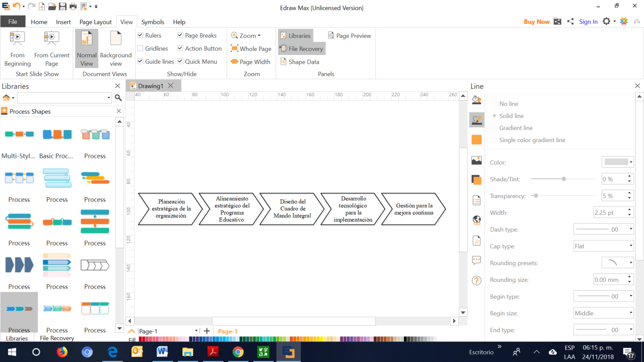Enable the Gridlines checkbox
This screenshot has width=644, height=362.
click(140, 48)
